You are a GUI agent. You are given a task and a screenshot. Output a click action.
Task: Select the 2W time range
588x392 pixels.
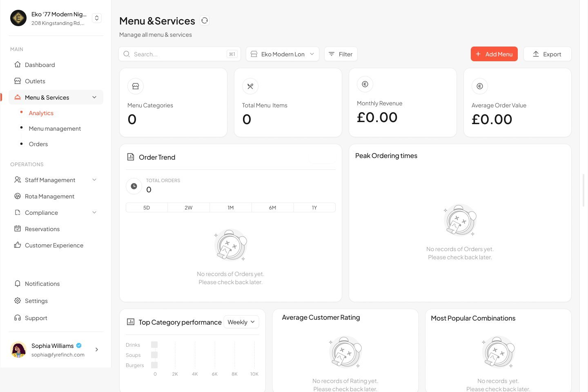tap(189, 207)
